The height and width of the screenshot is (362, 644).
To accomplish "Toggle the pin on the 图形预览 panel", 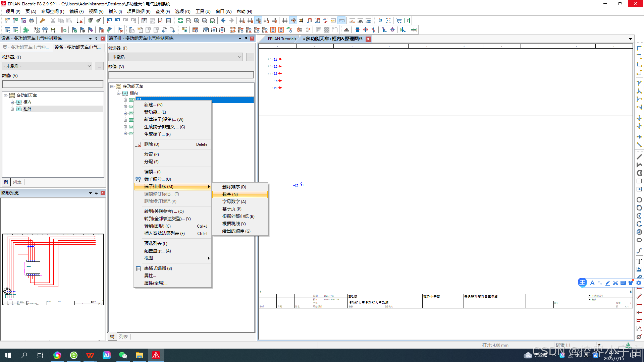I will (96, 193).
